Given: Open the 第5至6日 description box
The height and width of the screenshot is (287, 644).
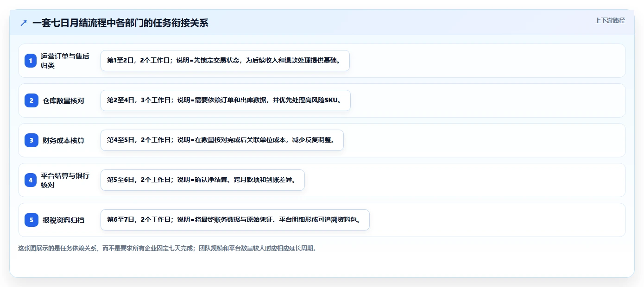Looking at the screenshot, I should coord(202,180).
